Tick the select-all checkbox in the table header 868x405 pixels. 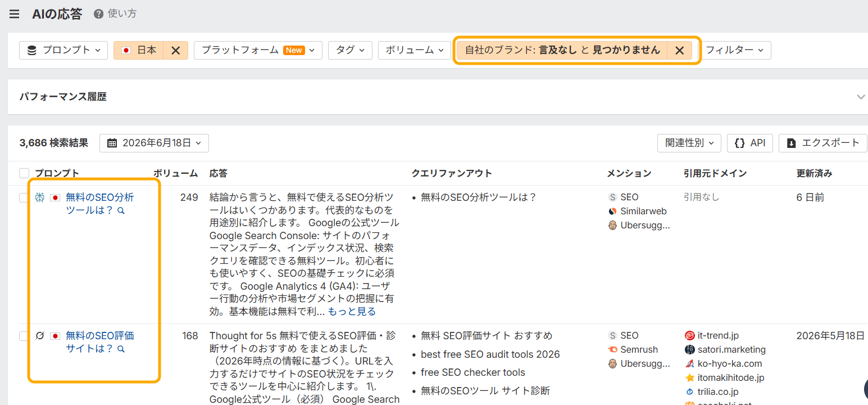tap(24, 173)
